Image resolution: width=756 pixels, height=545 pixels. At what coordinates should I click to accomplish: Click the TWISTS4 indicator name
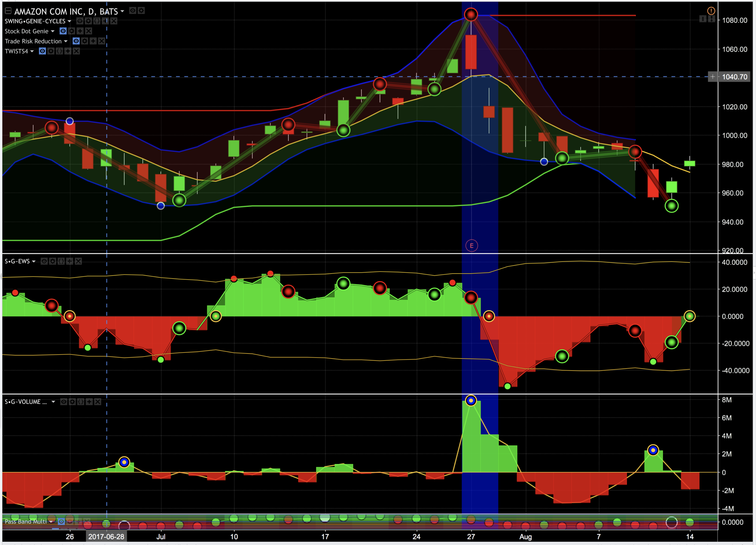pyautogui.click(x=16, y=51)
